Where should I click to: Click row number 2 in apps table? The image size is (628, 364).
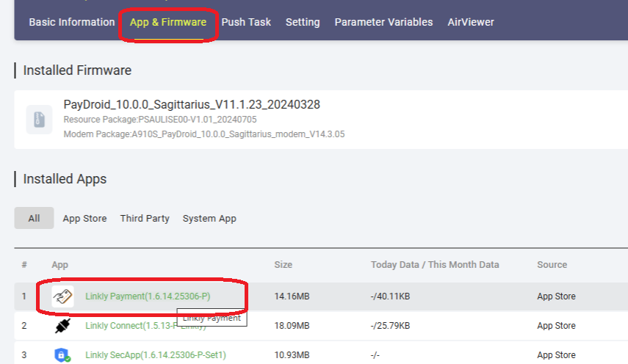(24, 326)
